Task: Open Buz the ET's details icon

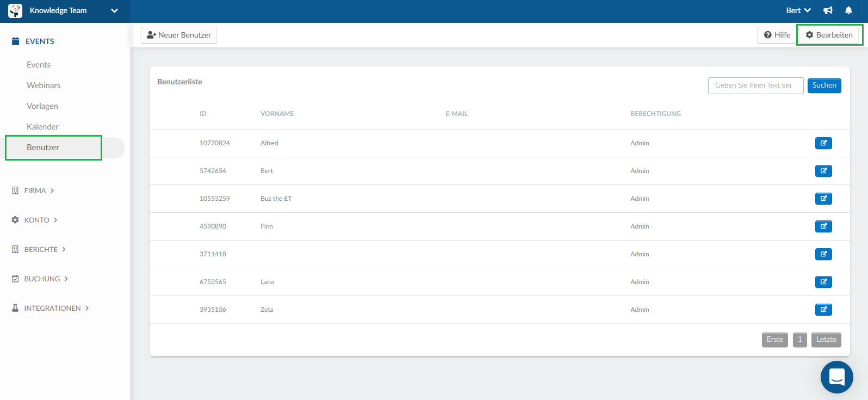Action: (x=823, y=199)
